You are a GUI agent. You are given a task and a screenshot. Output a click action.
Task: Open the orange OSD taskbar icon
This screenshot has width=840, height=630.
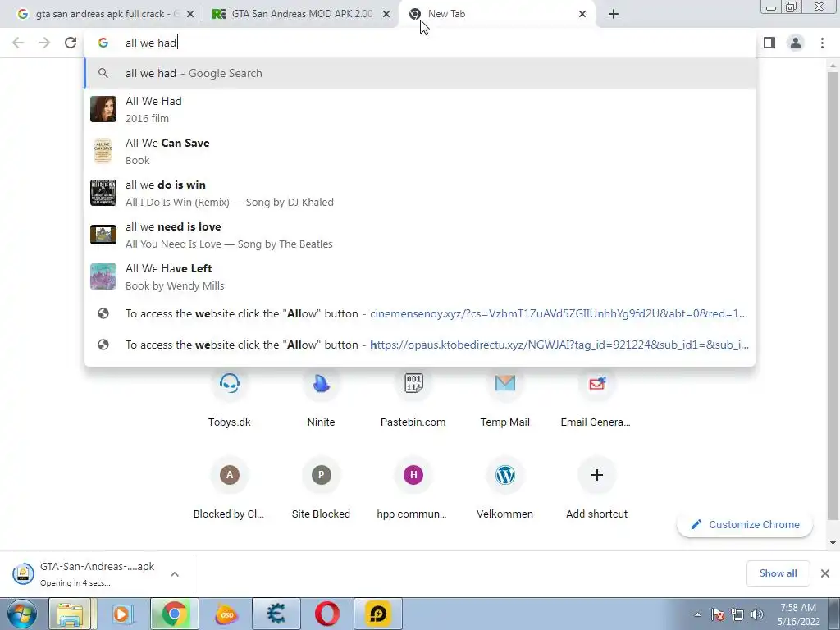coord(226,614)
